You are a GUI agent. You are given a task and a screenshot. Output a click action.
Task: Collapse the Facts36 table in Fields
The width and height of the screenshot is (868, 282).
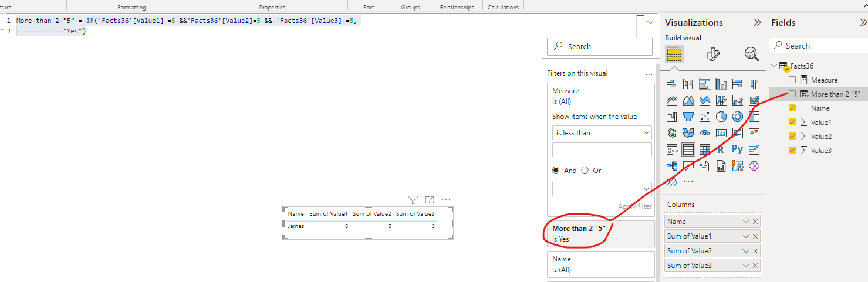774,66
